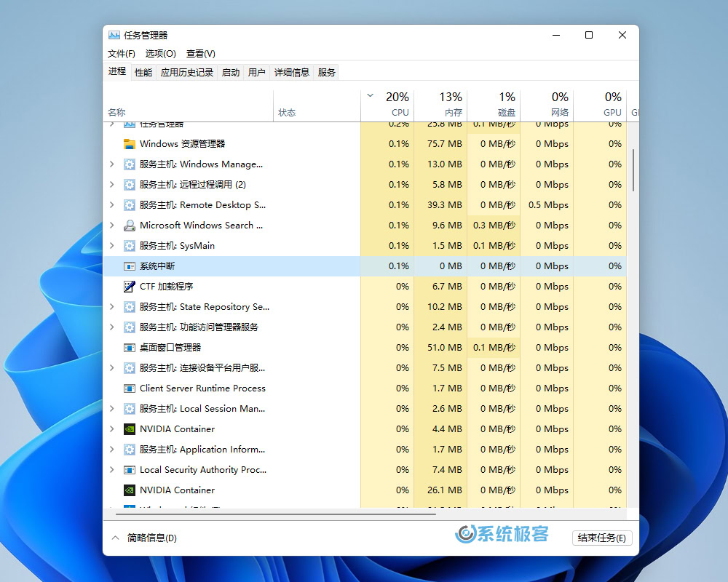Click gear icon for 服务主机: Remote Desktop S...
The width and height of the screenshot is (728, 582).
coord(130,205)
